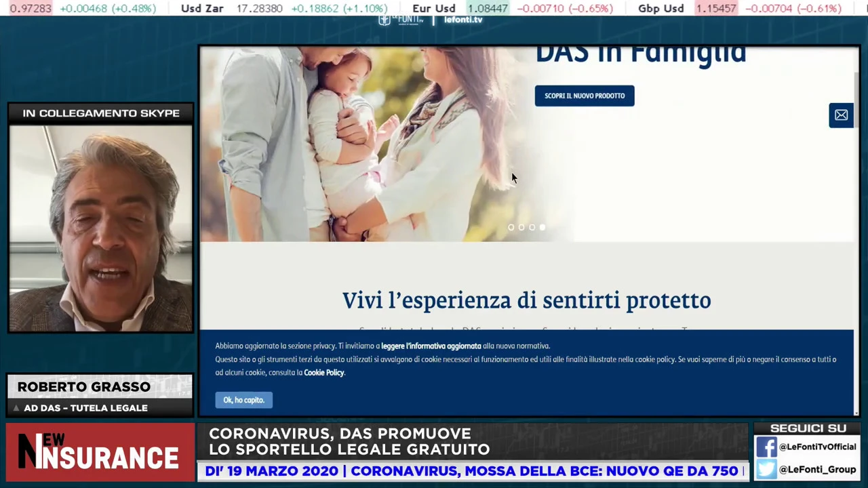Click the envelope contact icon
The height and width of the screenshot is (488, 868).
(841, 115)
